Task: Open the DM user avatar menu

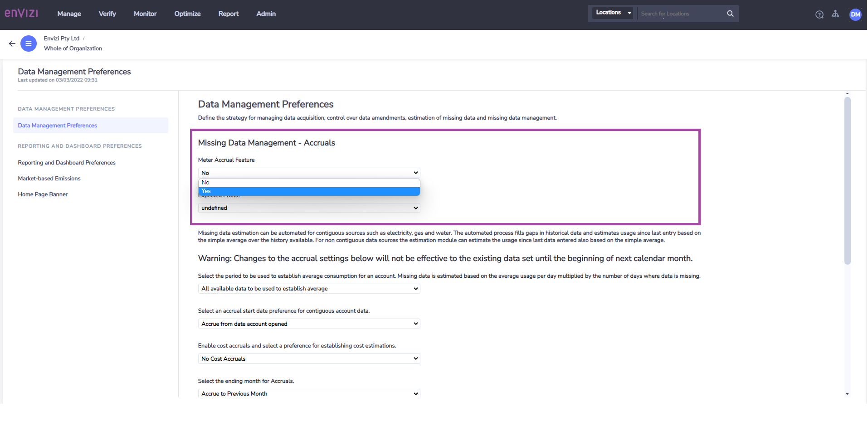Action: pyautogui.click(x=855, y=14)
